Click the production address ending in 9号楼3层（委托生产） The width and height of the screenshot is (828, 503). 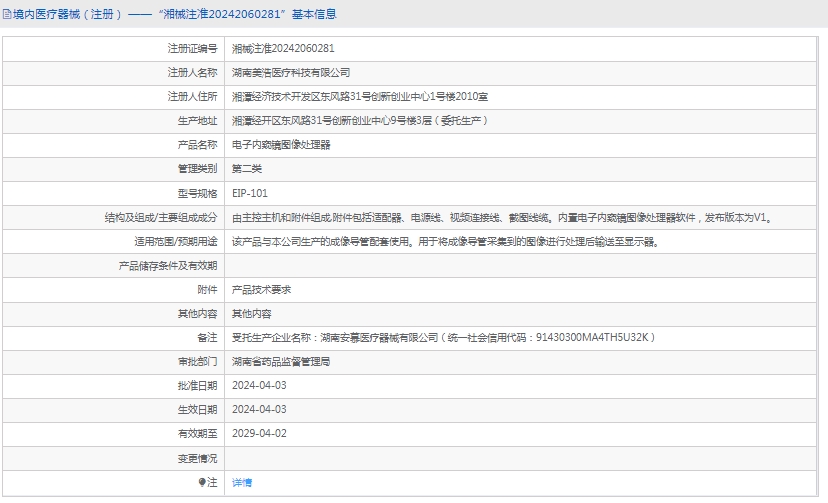pos(360,121)
